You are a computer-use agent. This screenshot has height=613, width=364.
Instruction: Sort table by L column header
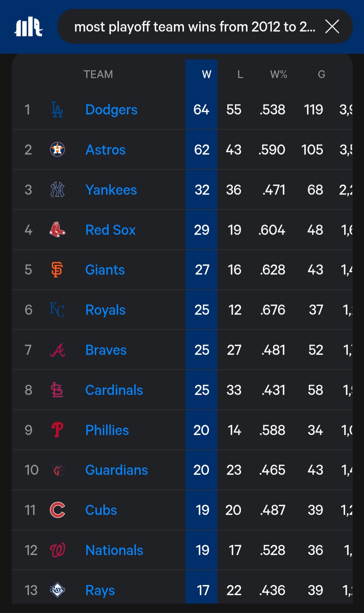pos(240,74)
